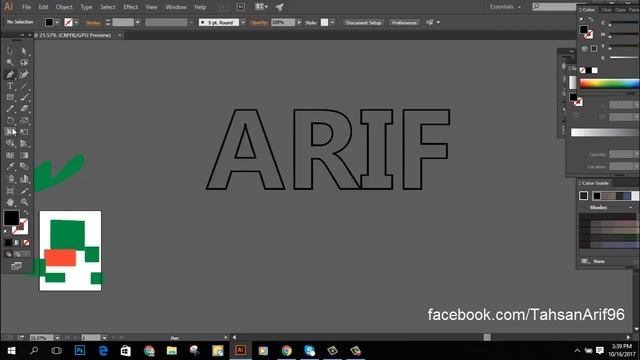Open Photoshop from the Windows taskbar
The width and height of the screenshot is (640, 360).
(x=80, y=351)
